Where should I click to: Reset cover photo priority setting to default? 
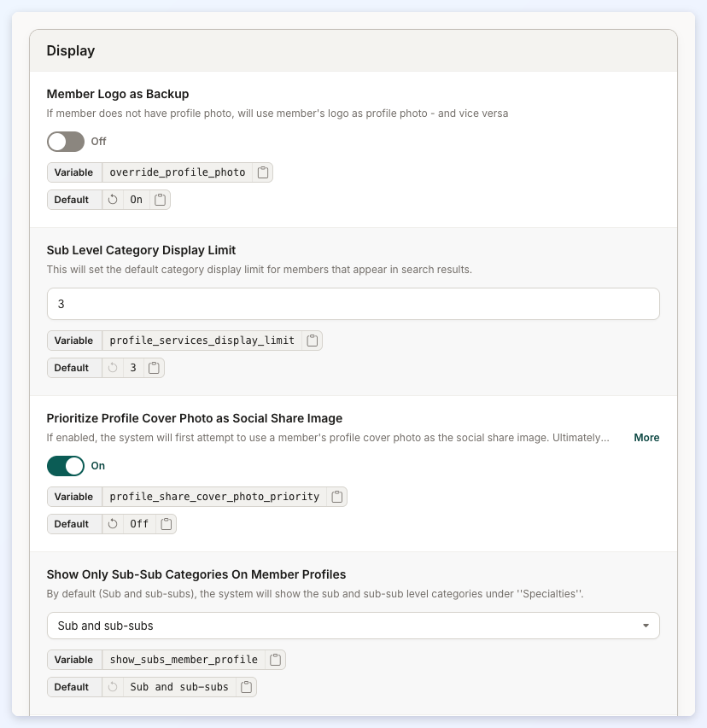tap(113, 524)
